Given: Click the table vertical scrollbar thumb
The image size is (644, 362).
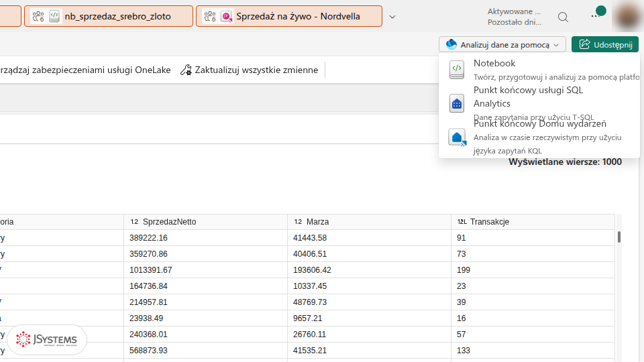Looking at the screenshot, I should click(619, 237).
